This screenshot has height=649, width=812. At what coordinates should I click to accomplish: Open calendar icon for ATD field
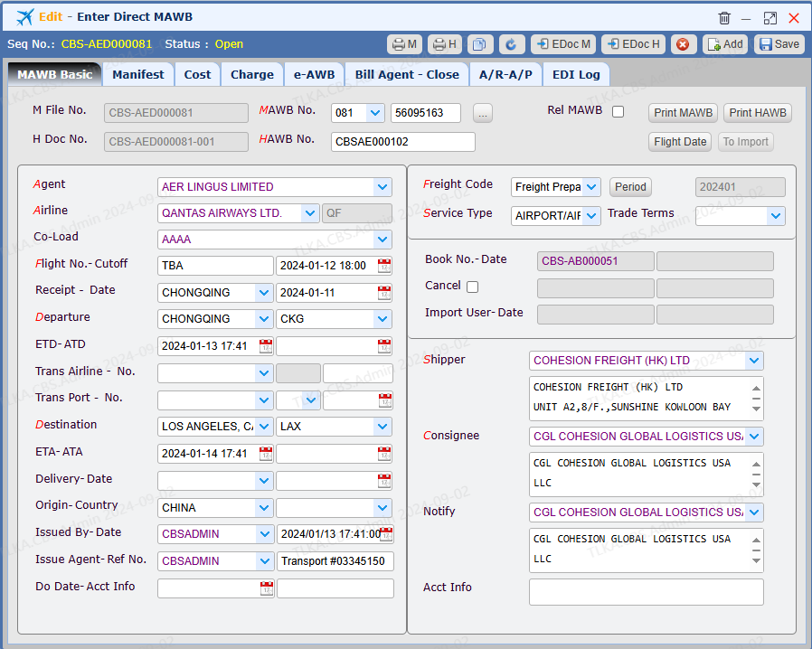pyautogui.click(x=384, y=346)
